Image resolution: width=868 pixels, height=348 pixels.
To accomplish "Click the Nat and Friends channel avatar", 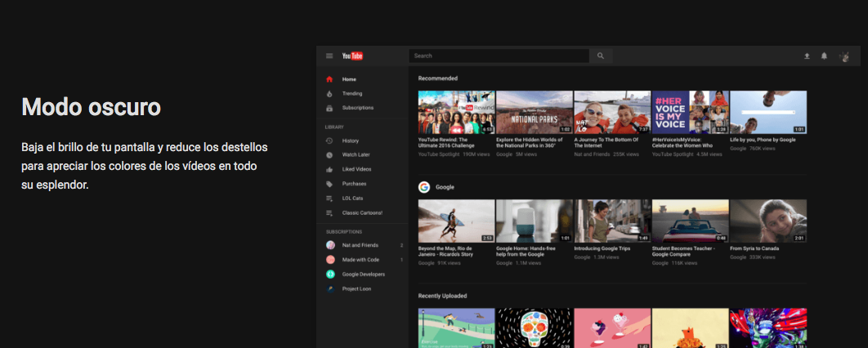I will (x=330, y=245).
